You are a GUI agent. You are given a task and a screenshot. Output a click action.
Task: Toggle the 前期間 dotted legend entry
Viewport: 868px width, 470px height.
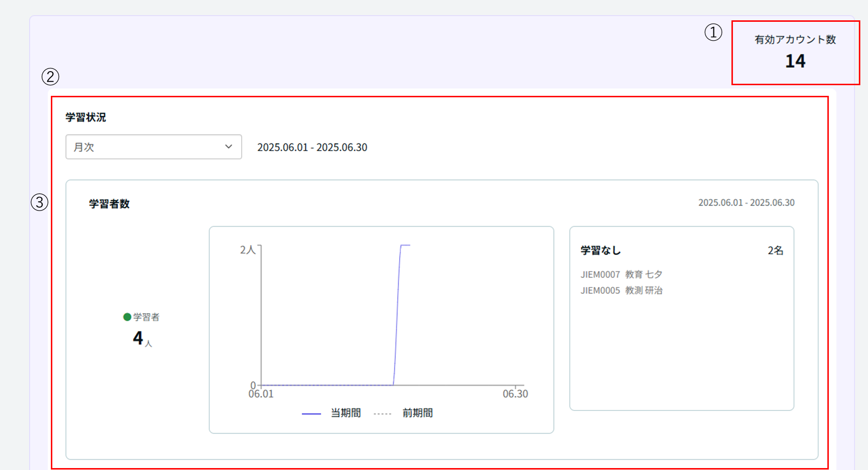click(403, 413)
